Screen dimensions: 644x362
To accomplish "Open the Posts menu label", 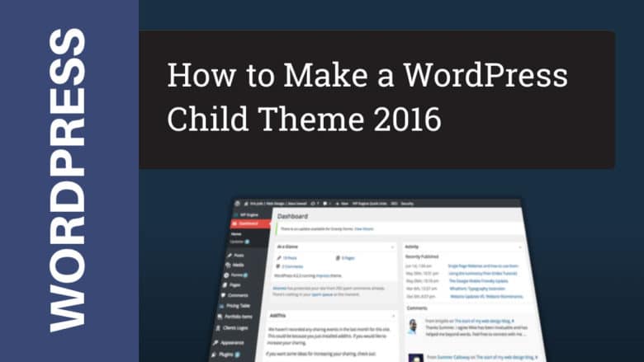I will coord(239,256).
